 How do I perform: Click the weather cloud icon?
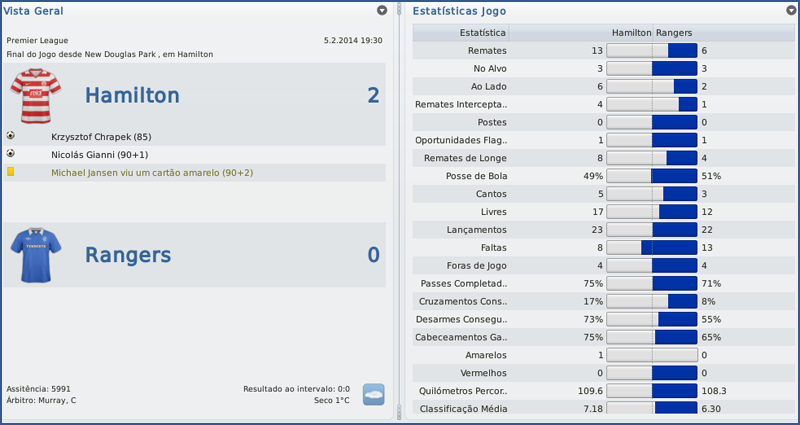(x=374, y=394)
